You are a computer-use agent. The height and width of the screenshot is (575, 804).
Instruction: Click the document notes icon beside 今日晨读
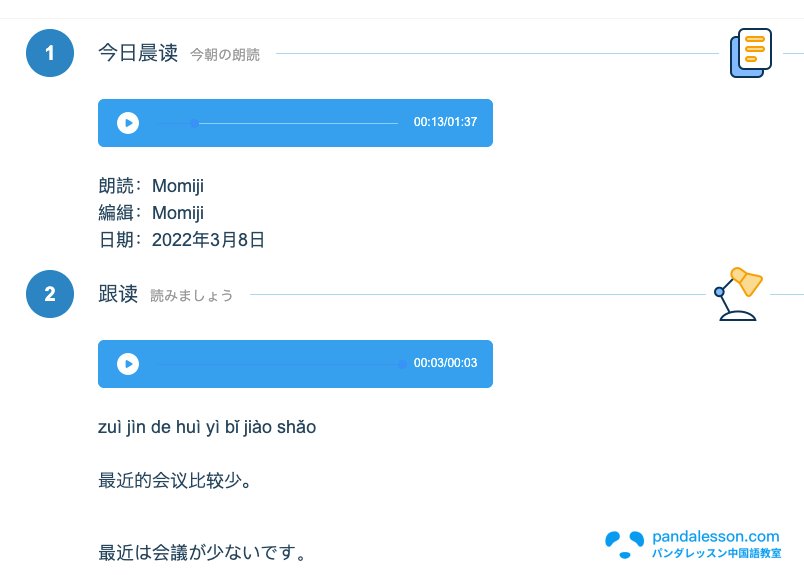click(x=751, y=53)
